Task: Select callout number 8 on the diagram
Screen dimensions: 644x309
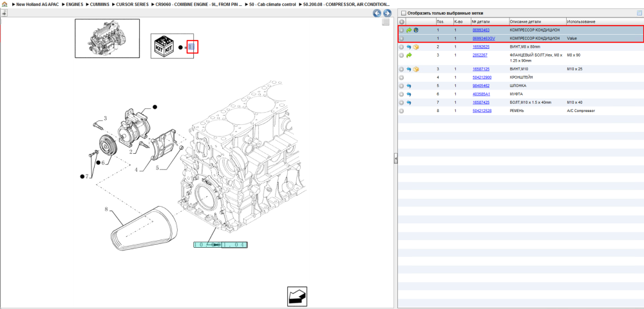Action: (106, 209)
